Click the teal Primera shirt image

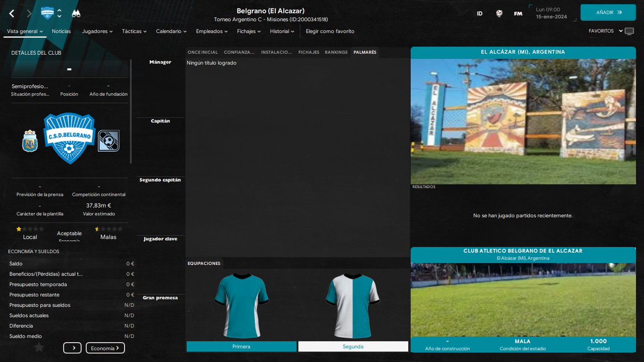click(241, 306)
